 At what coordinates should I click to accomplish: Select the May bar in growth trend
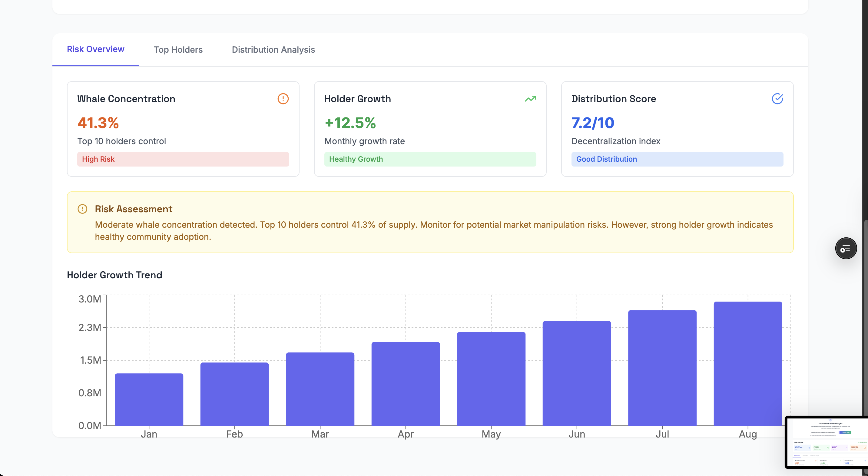(x=491, y=379)
